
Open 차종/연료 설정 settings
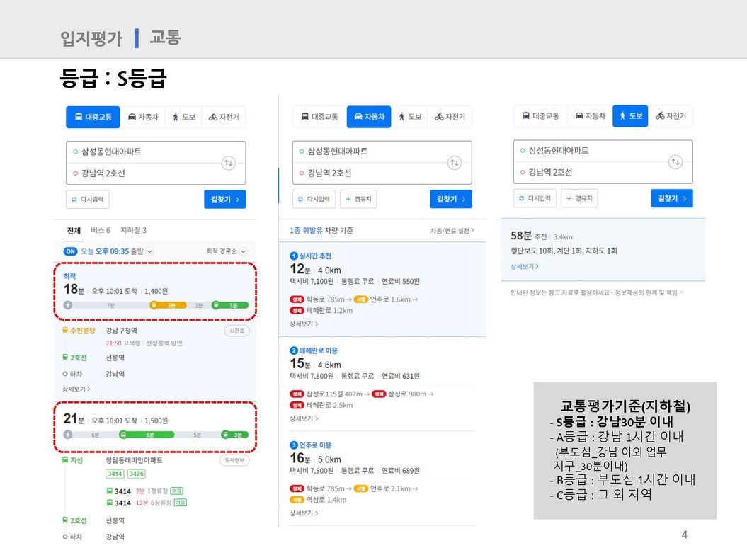coord(452,231)
